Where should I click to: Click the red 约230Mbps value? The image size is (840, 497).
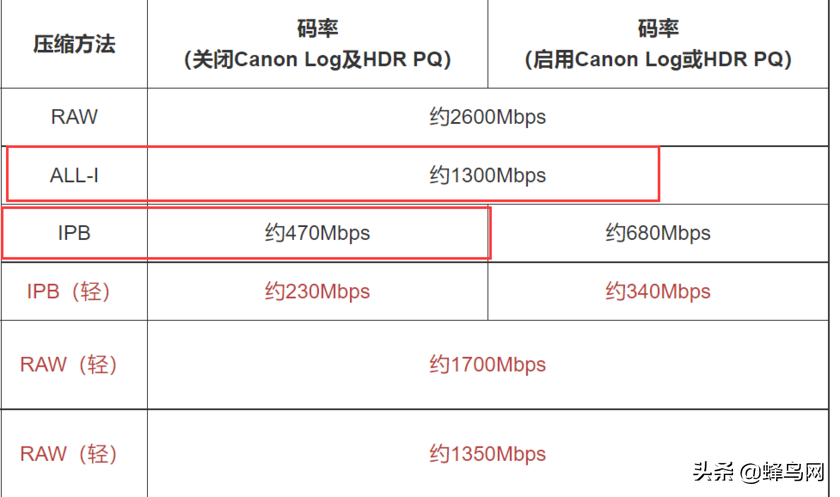[318, 292]
